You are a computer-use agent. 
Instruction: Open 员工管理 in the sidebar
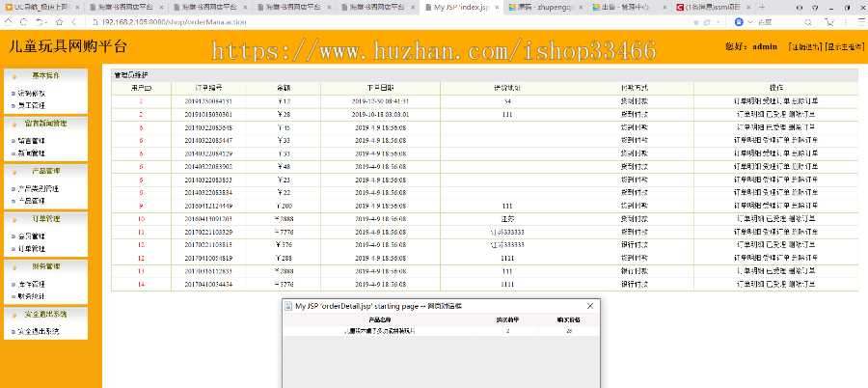pos(32,105)
